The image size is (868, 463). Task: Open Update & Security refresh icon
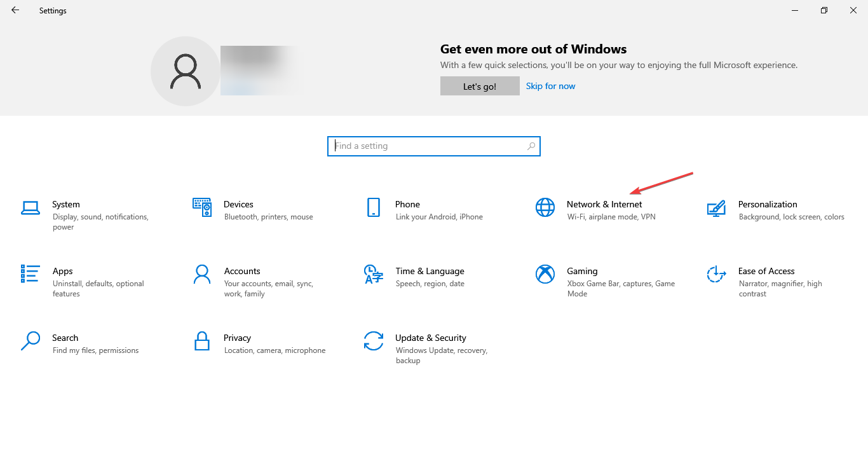[374, 341]
